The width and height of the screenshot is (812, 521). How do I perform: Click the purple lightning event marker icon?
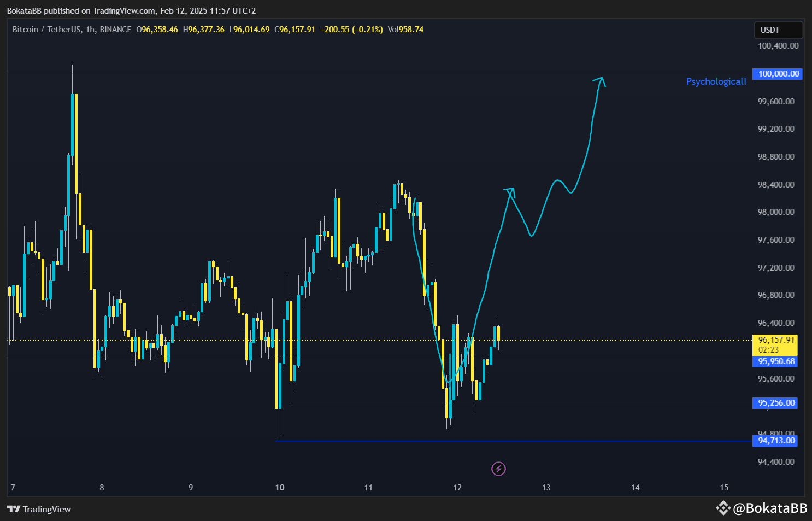(x=498, y=469)
